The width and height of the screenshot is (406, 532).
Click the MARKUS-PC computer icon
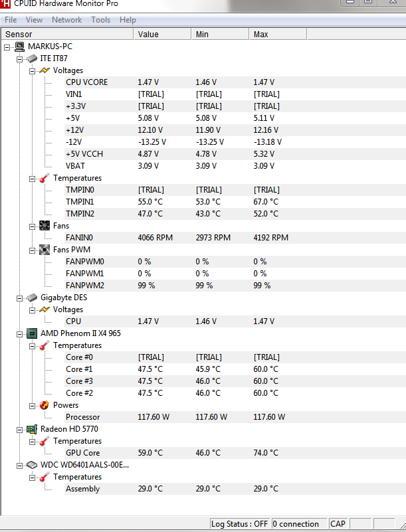pyautogui.click(x=20, y=46)
